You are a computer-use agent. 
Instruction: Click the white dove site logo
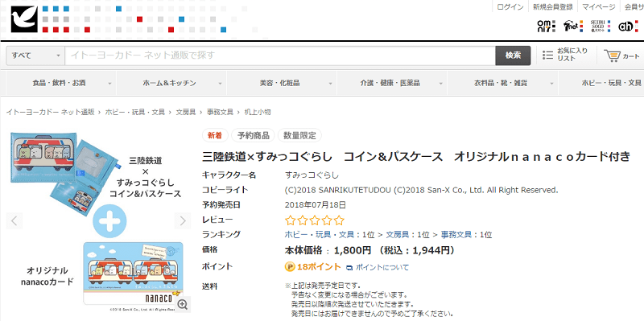point(24,19)
